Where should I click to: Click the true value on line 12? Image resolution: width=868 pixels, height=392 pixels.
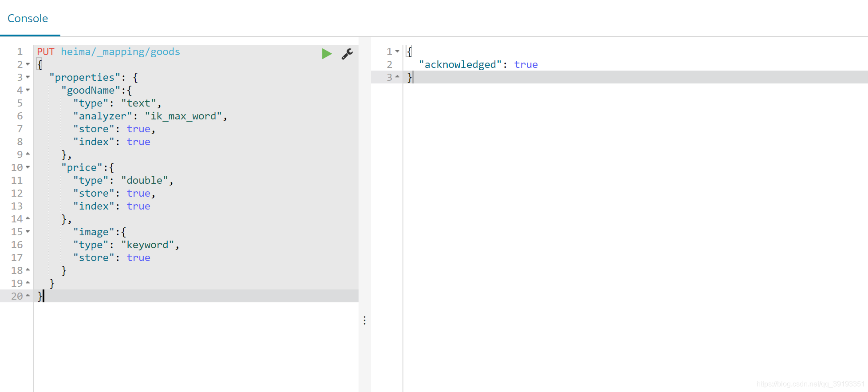[138, 193]
